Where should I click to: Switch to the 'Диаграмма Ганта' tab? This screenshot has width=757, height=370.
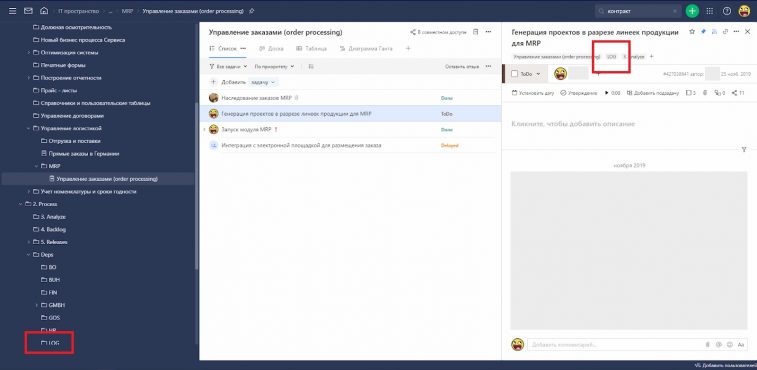(366, 49)
